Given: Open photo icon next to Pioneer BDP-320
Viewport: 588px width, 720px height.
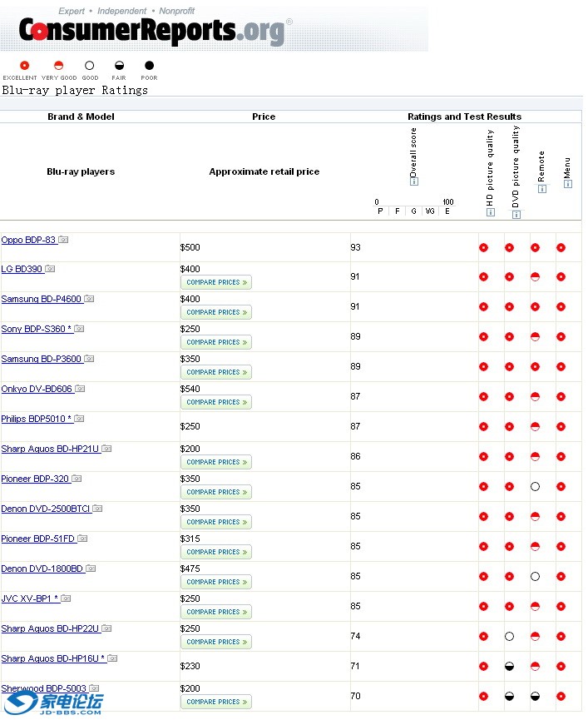Looking at the screenshot, I should (77, 479).
